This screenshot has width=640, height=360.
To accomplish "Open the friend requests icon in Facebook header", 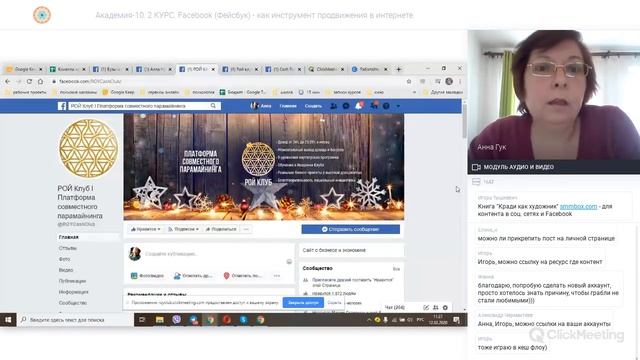I will 333,106.
